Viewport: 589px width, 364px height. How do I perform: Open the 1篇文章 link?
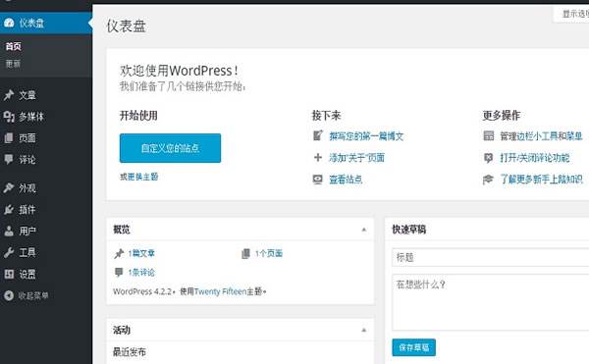point(141,254)
